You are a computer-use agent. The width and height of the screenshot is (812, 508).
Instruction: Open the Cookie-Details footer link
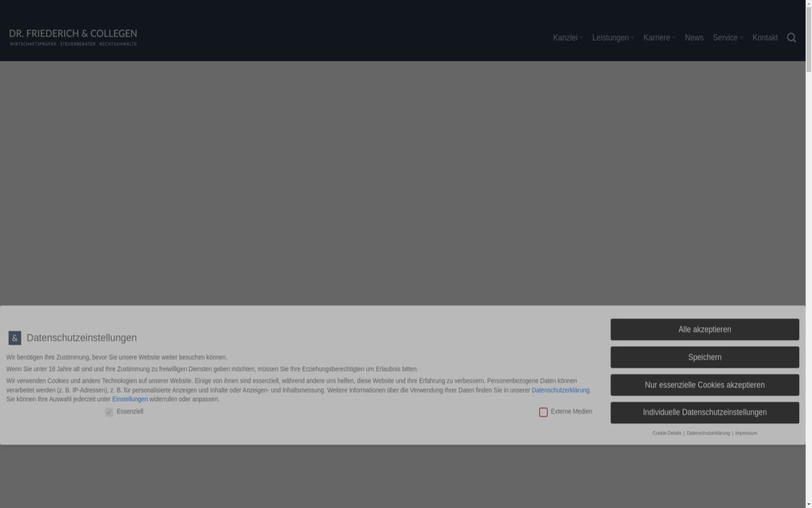click(667, 433)
